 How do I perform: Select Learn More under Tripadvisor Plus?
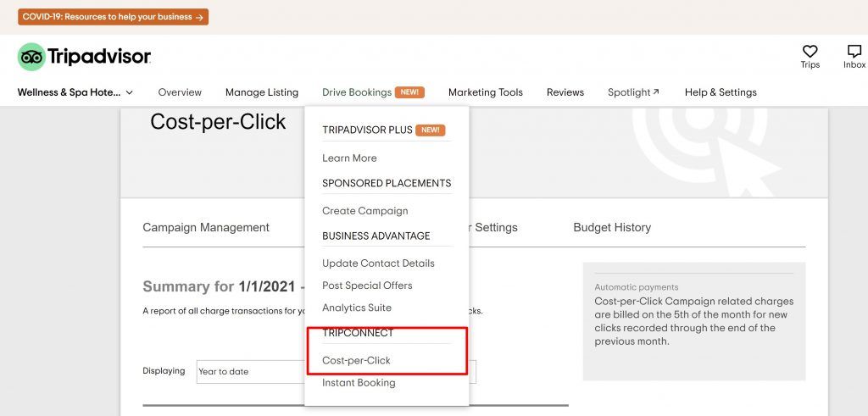[349, 158]
